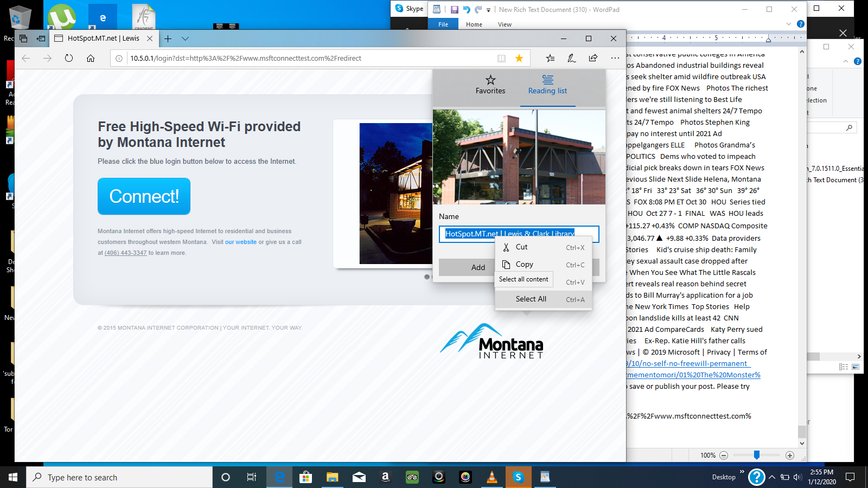The image size is (868, 488).
Task: Open the Windows Start menu
Action: pos(13,477)
